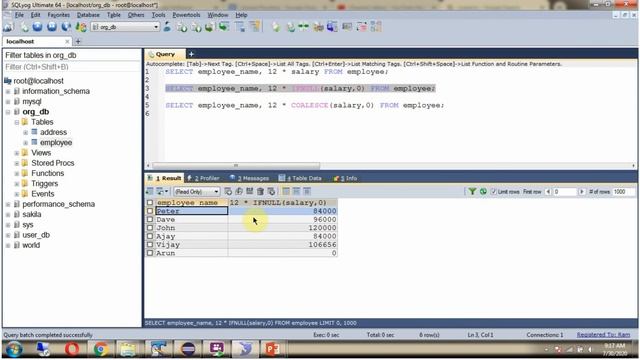This screenshot has width=640, height=360.
Task: Click the Chrome icon in Windows taskbar
Action: pyautogui.click(x=100, y=349)
